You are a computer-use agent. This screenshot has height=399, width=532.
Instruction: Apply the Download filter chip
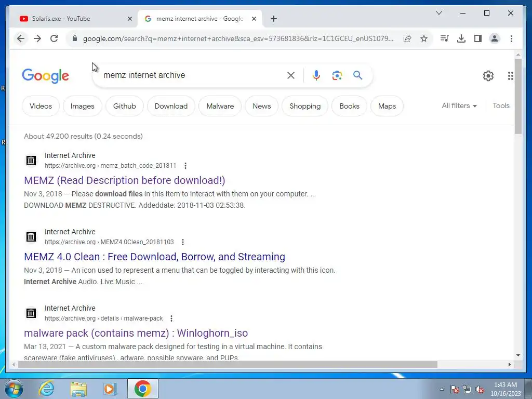171,106
